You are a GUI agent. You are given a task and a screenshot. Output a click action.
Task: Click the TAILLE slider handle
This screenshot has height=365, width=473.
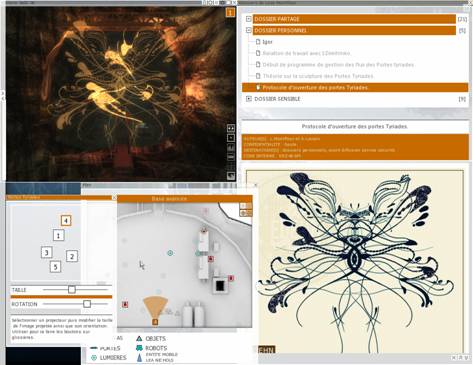coord(72,290)
